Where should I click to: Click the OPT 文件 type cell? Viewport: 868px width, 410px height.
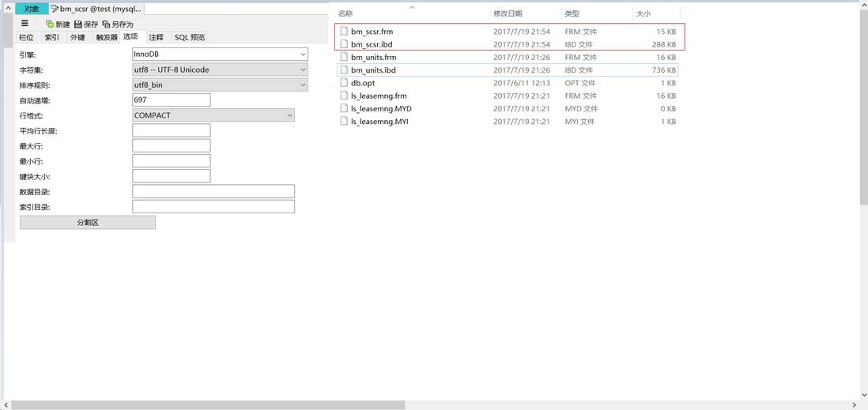tap(580, 83)
